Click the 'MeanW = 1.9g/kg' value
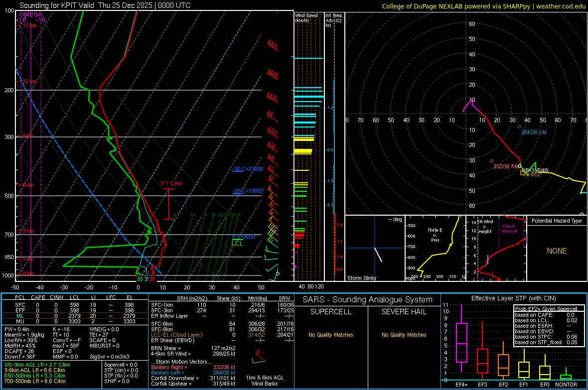588x390 pixels. click(x=24, y=335)
